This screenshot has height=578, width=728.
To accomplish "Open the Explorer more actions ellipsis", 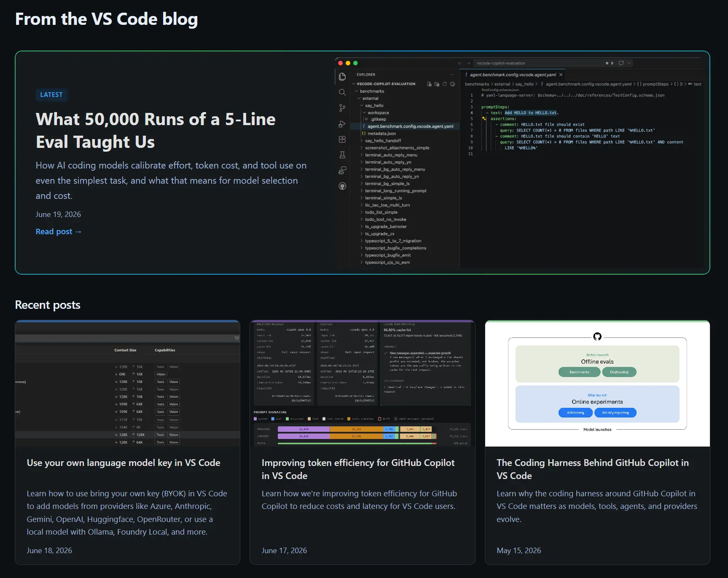I will point(452,75).
